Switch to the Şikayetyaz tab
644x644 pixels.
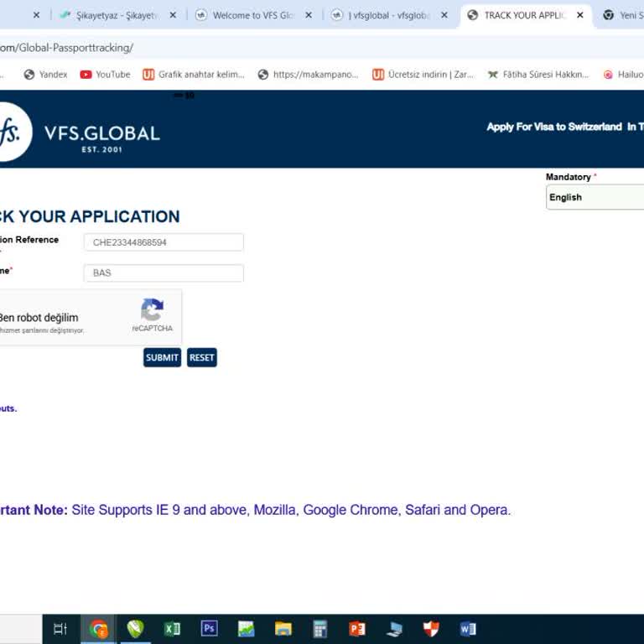click(116, 15)
